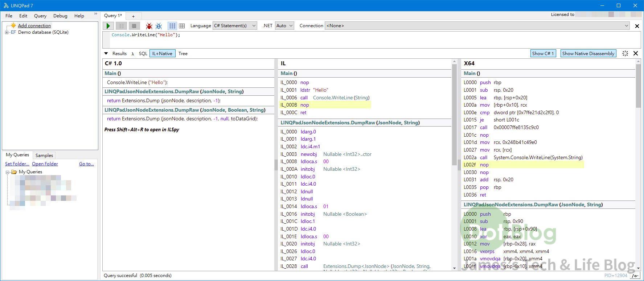The height and width of the screenshot is (281, 644).
Task: Select the IL+Native results view
Action: click(162, 53)
